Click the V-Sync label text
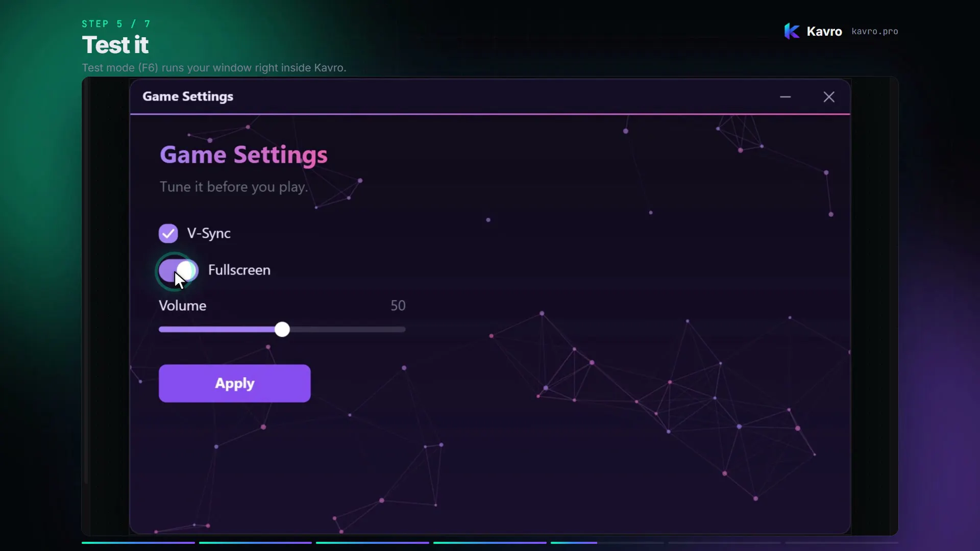This screenshot has height=551, width=980. click(209, 233)
